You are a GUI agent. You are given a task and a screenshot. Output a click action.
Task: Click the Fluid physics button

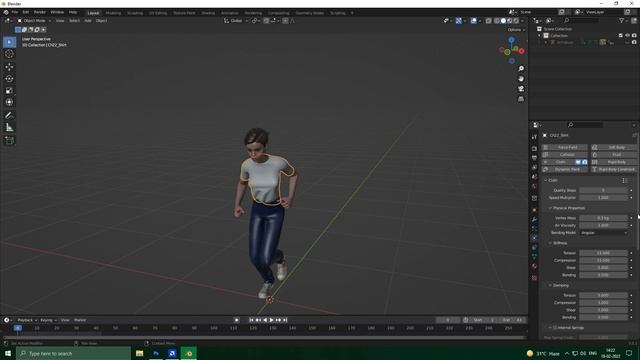614,155
